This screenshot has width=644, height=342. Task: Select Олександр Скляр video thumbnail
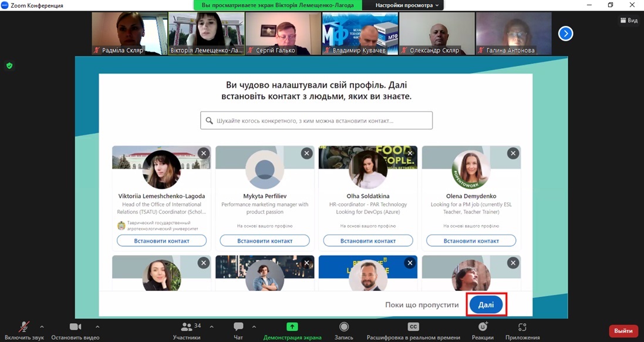point(437,33)
